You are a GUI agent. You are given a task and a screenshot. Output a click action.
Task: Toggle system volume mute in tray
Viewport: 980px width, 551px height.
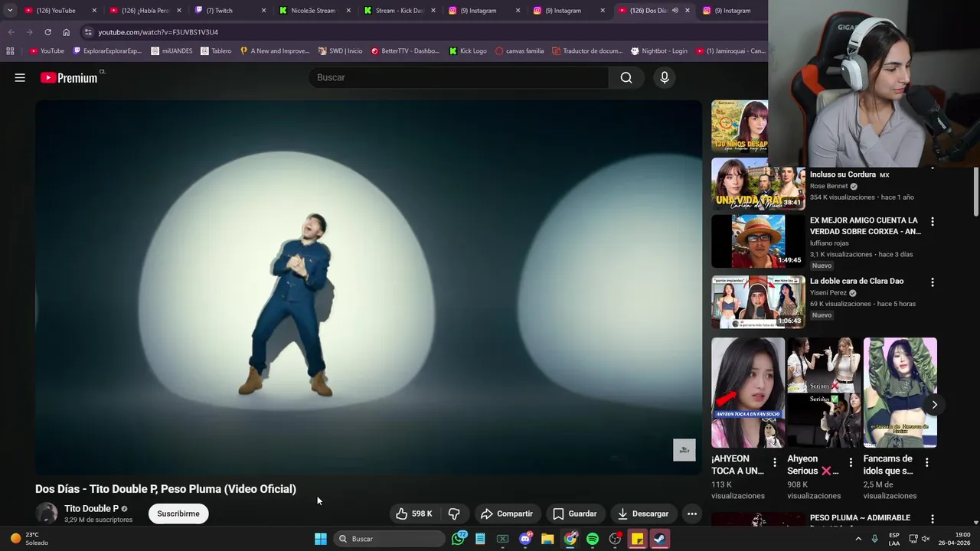pos(926,539)
